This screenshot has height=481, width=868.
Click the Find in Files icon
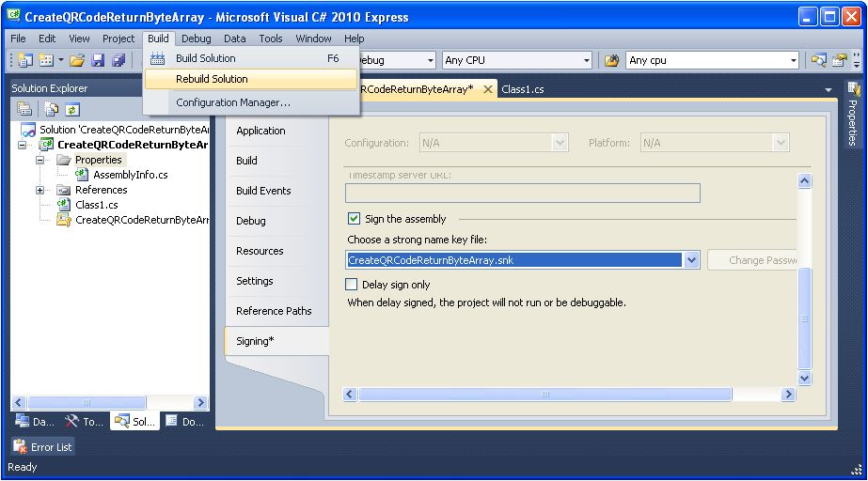click(x=611, y=60)
